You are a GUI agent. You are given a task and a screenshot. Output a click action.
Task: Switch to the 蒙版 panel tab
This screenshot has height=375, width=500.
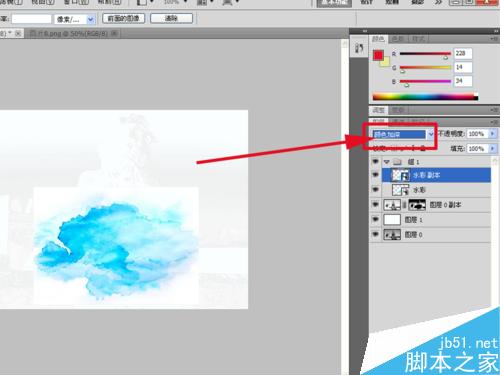pyautogui.click(x=398, y=110)
